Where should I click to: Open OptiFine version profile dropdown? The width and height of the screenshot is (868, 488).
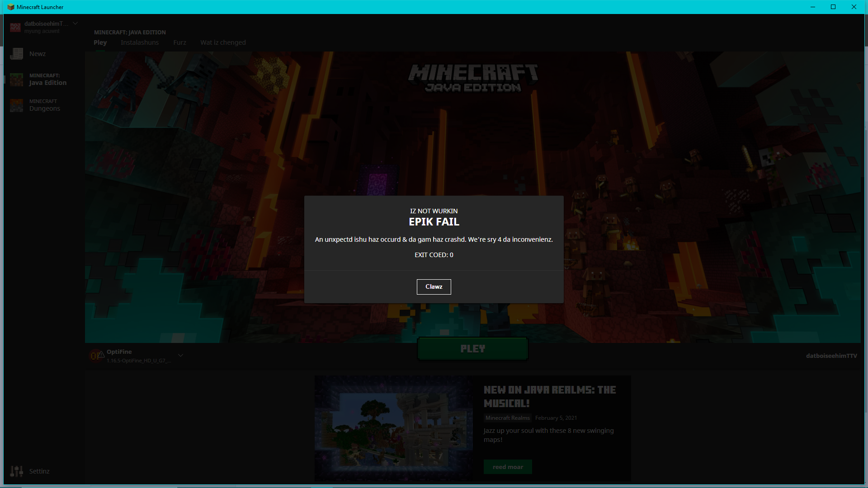coord(138,356)
